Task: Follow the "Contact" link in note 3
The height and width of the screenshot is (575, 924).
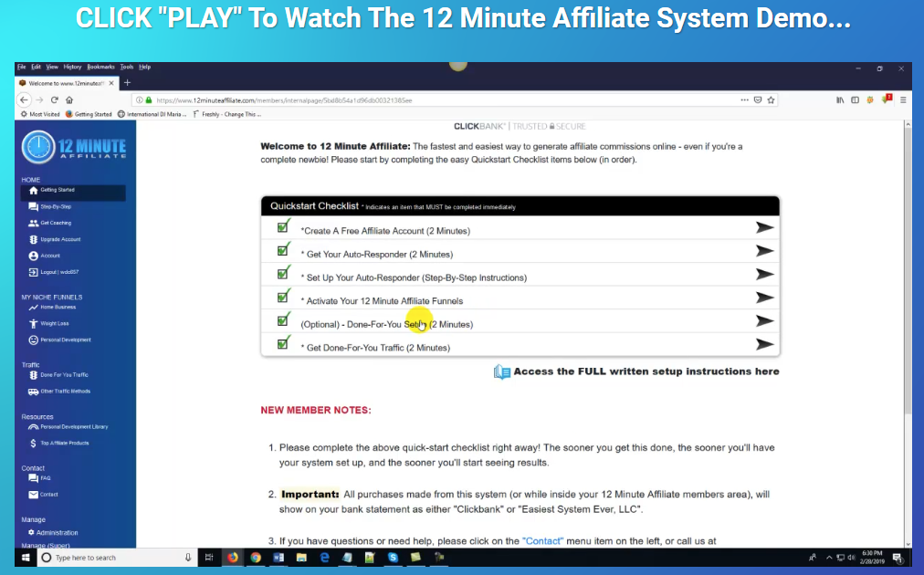Action: [x=542, y=541]
